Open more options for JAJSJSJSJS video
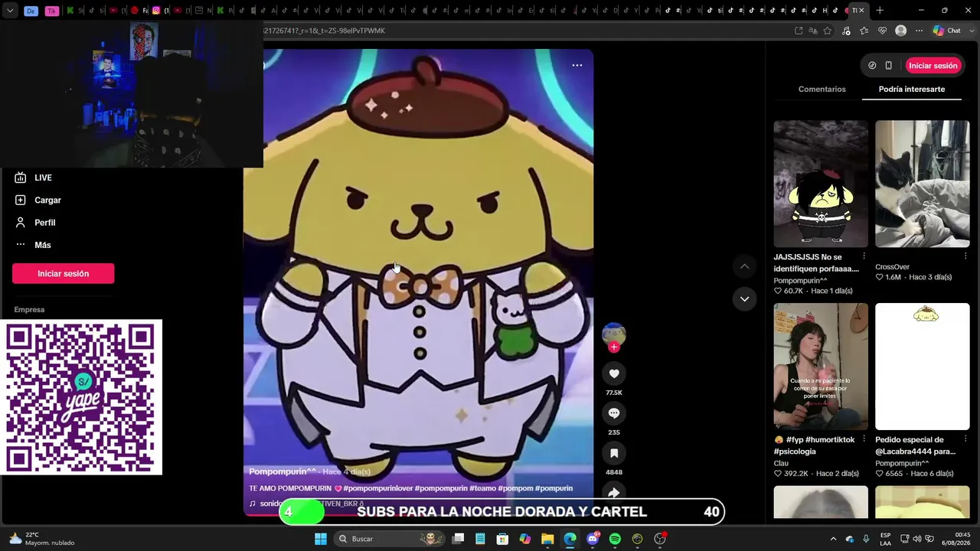The width and height of the screenshot is (980, 551). (864, 256)
